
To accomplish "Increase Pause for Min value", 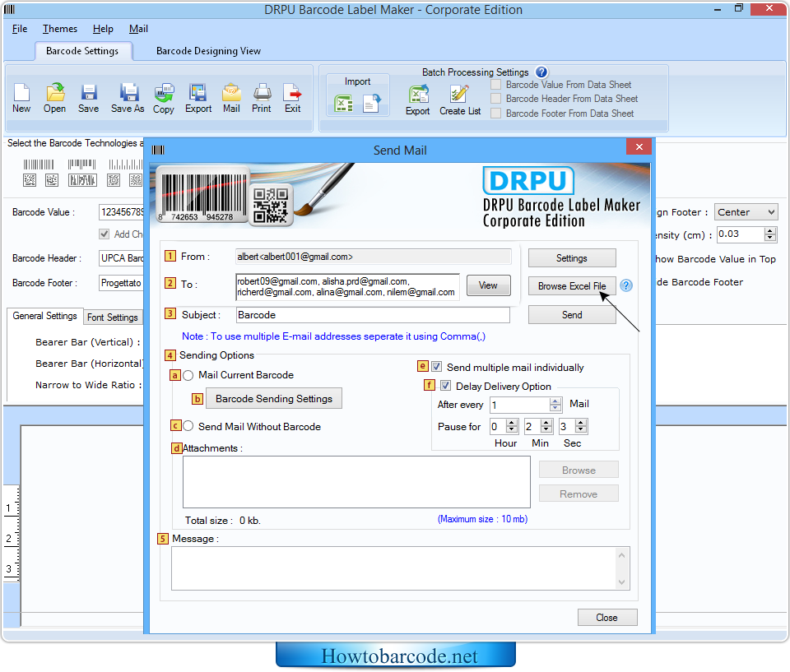I will (x=546, y=423).
